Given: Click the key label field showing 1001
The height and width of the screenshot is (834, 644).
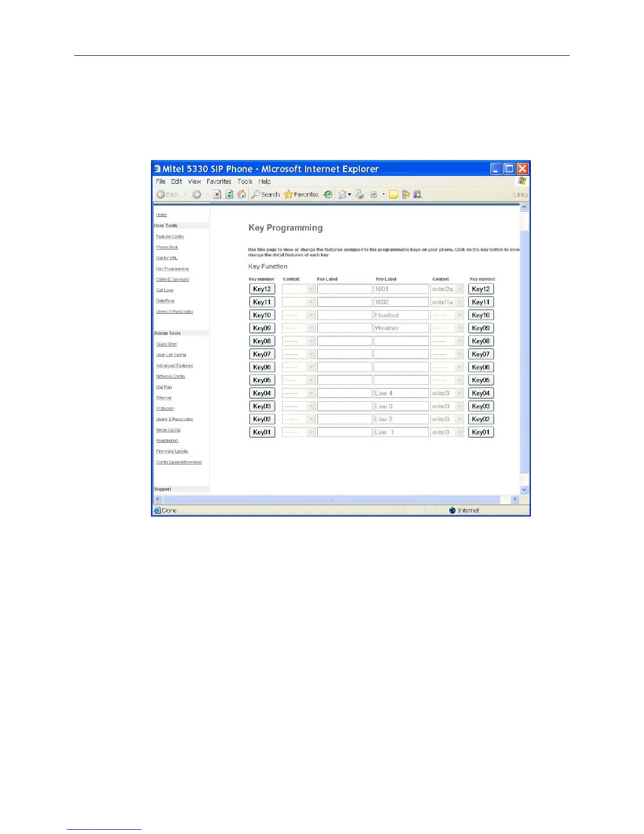Looking at the screenshot, I should (401, 289).
